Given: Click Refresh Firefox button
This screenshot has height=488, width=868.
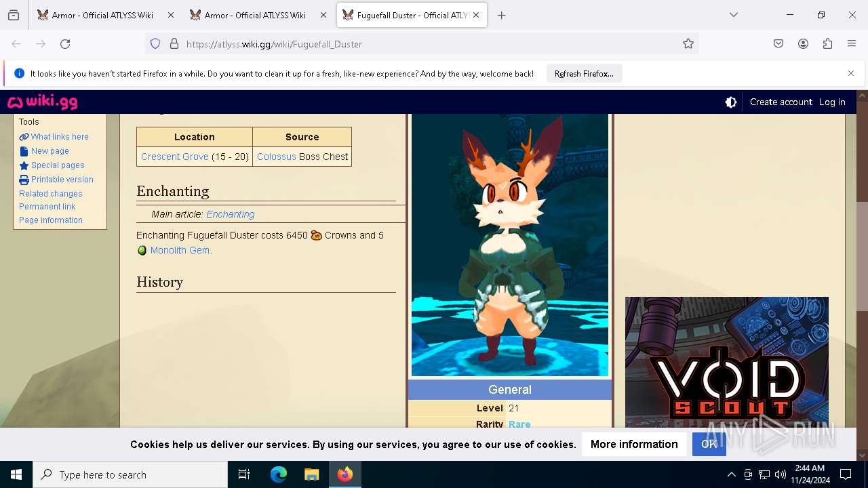Looking at the screenshot, I should pos(584,73).
